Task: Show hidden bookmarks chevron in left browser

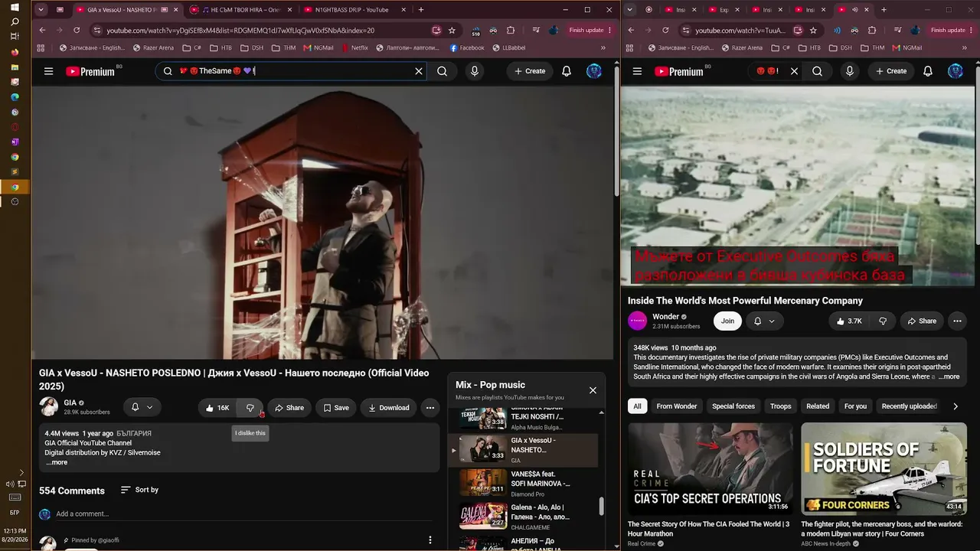Action: [x=603, y=47]
